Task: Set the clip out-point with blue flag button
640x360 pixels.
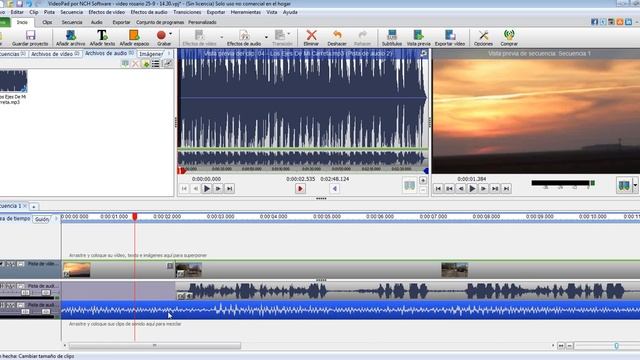Action: 335,189
